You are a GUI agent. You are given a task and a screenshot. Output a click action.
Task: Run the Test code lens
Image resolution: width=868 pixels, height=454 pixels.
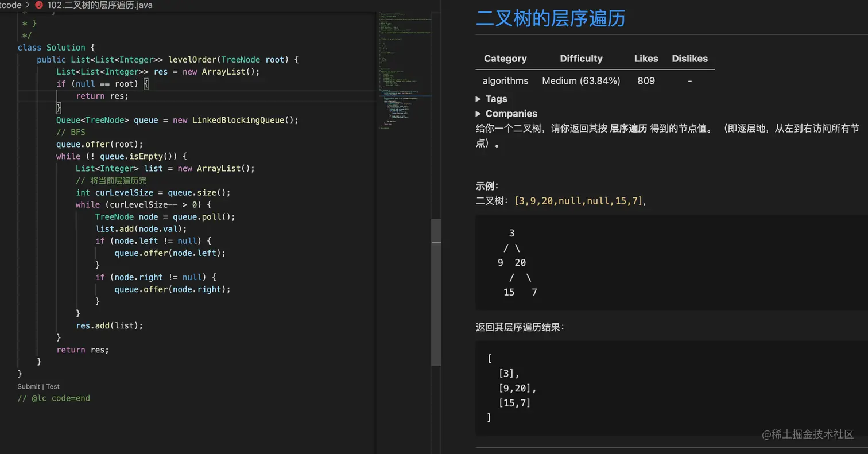(53, 386)
